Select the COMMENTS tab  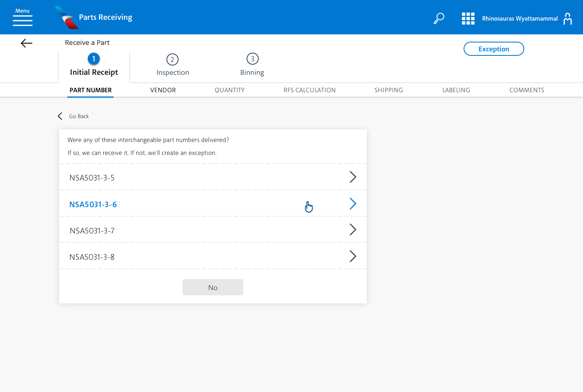click(x=527, y=90)
